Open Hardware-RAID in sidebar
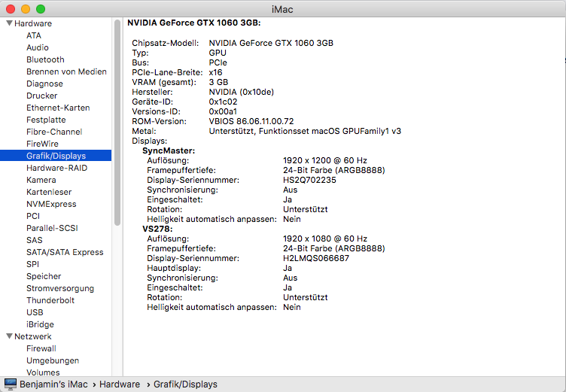The width and height of the screenshot is (566, 392). click(56, 168)
